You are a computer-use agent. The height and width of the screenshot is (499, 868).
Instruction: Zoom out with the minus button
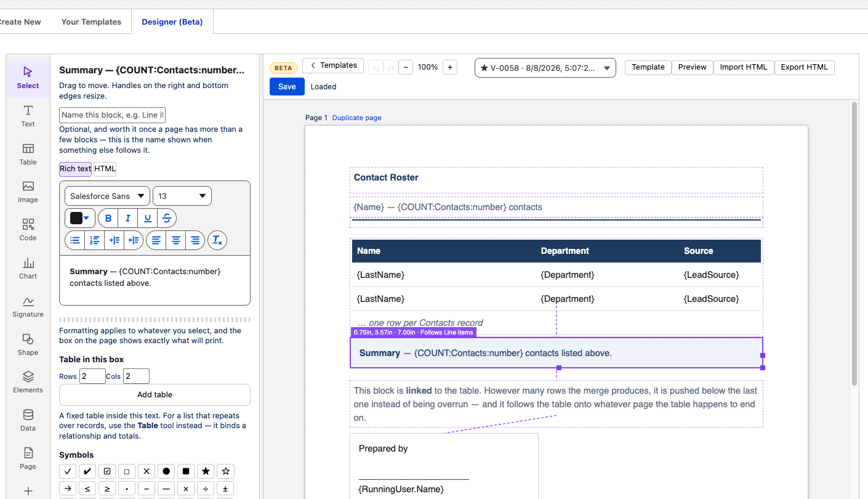[406, 67]
